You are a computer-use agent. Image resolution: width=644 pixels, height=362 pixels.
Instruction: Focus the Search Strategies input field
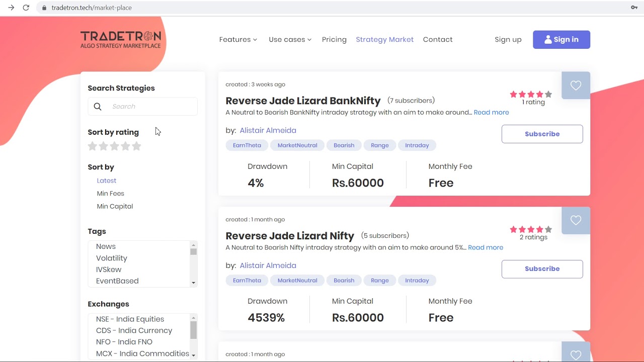143,107
